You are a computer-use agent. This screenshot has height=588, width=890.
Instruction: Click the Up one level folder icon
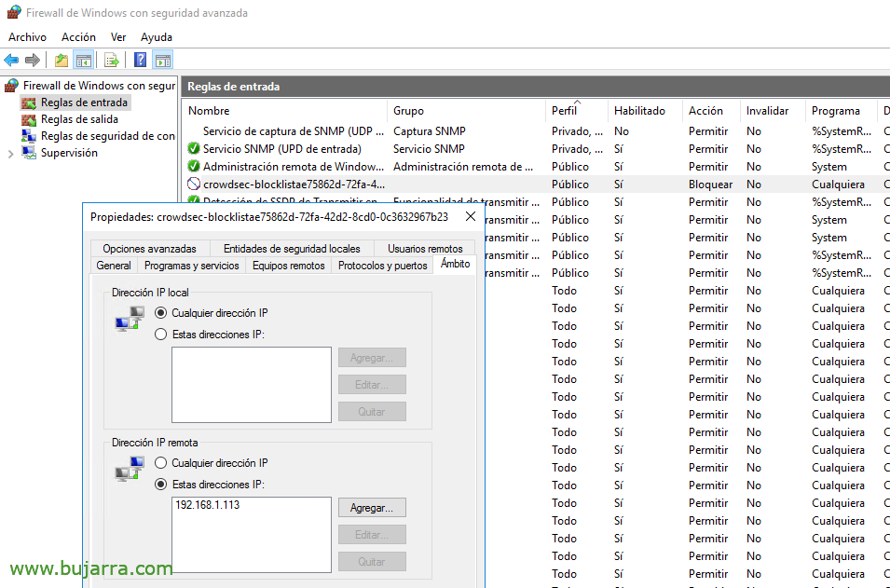pyautogui.click(x=62, y=60)
